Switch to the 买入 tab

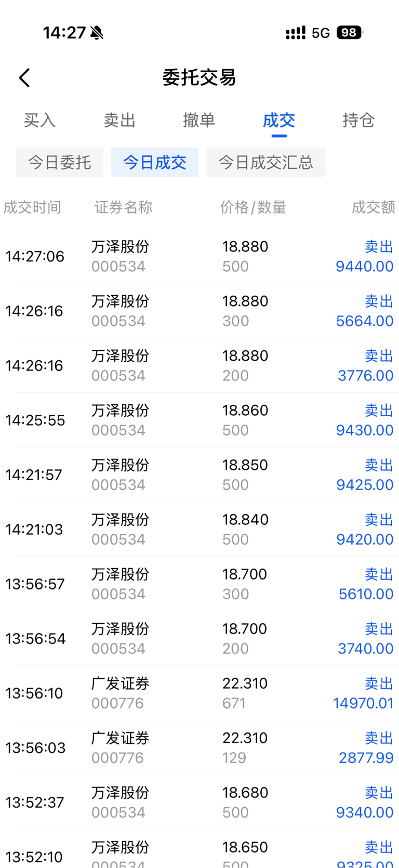[40, 120]
